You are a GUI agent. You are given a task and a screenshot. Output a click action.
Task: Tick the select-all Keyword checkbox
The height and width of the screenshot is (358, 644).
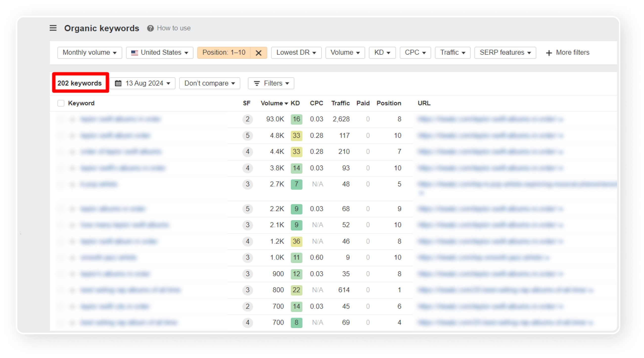click(61, 103)
